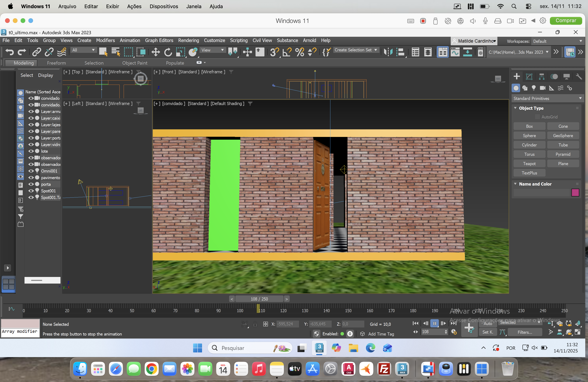Select the Lights category icon in Create panel

(x=534, y=88)
